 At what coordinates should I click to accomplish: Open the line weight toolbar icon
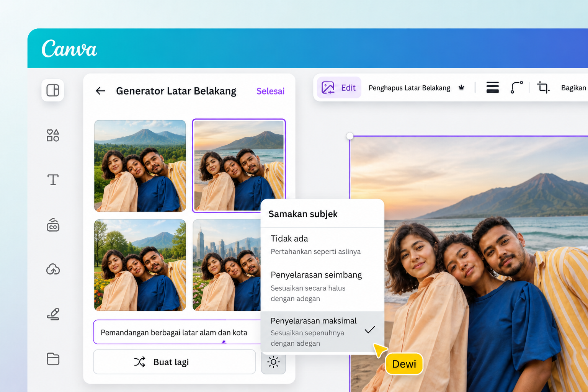(492, 88)
